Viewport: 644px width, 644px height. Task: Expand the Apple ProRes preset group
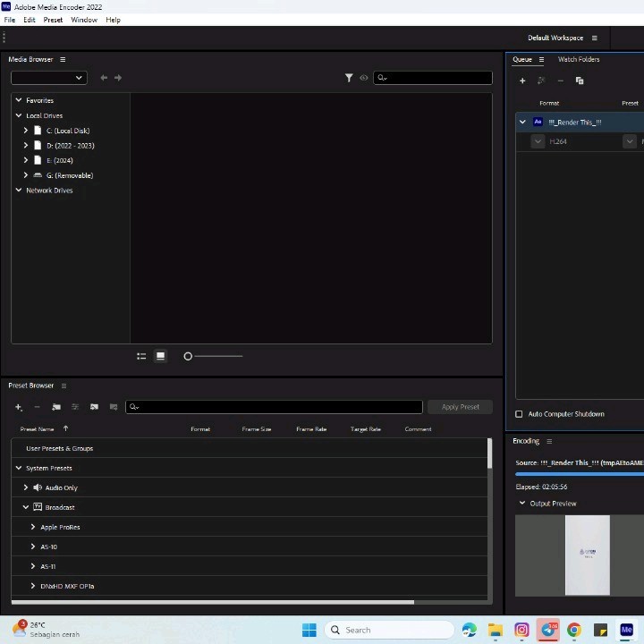click(x=33, y=527)
